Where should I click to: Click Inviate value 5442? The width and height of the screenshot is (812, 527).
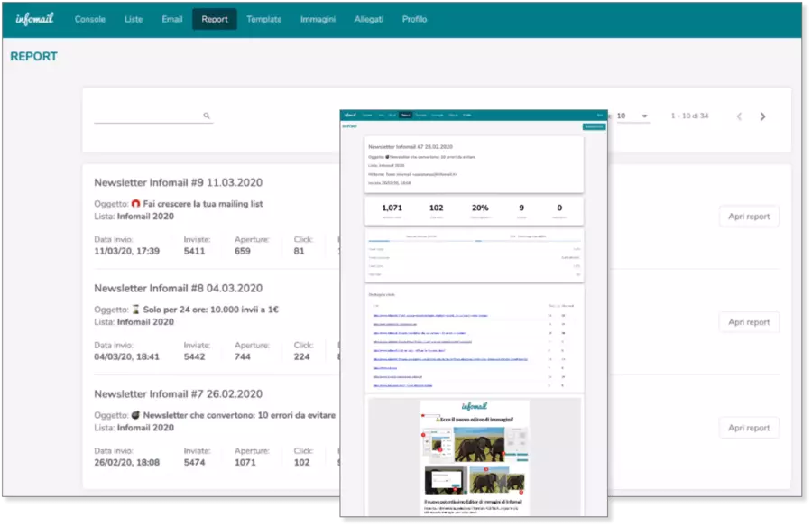point(194,356)
